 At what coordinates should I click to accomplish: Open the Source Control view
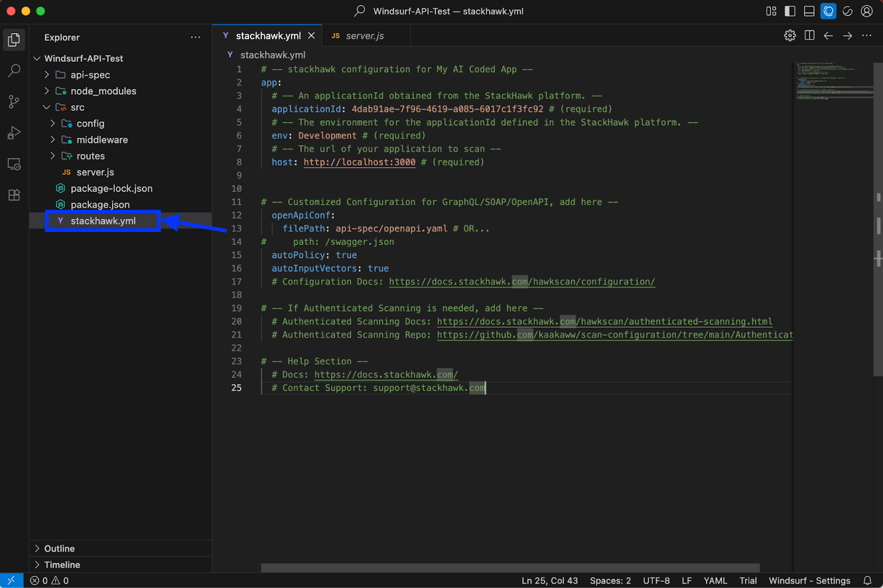[14, 101]
